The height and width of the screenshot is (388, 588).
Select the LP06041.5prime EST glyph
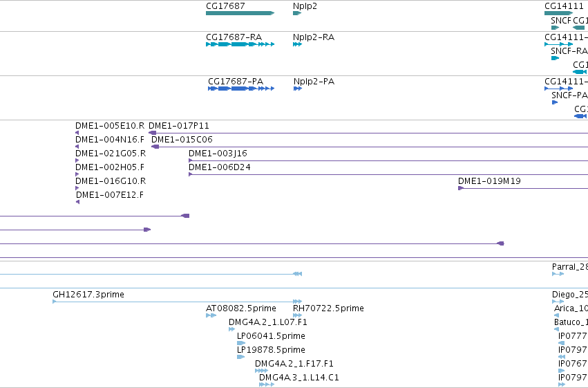(x=241, y=343)
